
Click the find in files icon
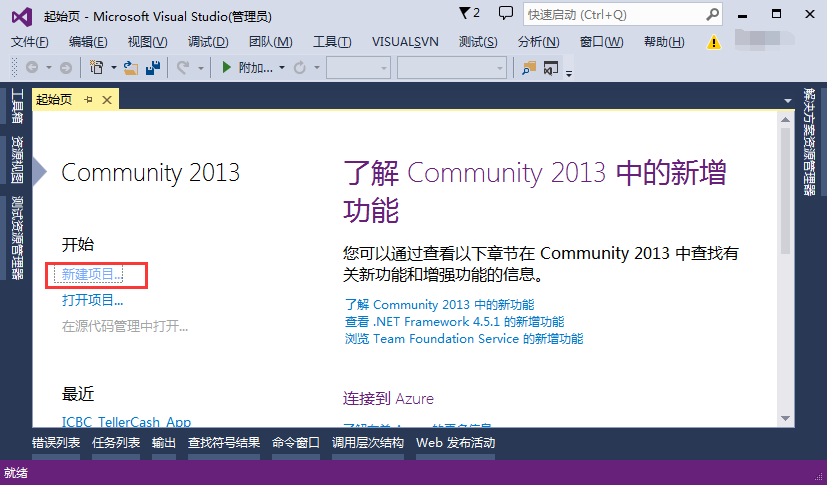click(528, 67)
